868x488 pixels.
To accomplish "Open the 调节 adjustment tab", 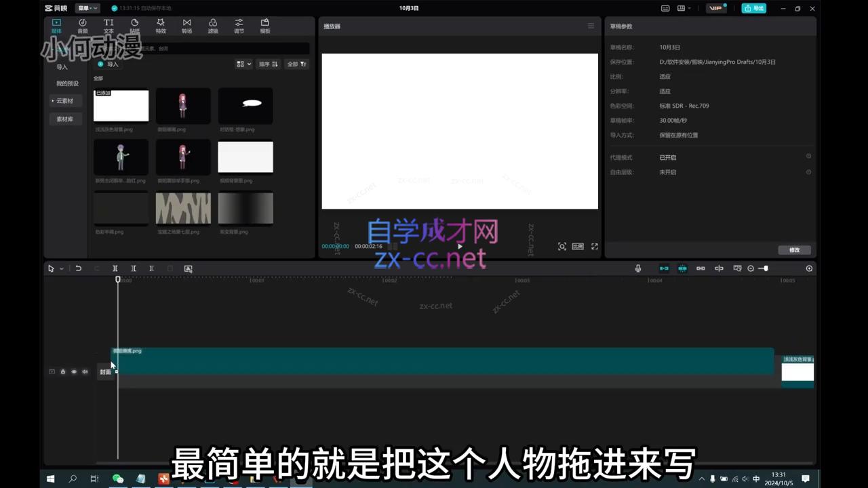I will 239,26.
